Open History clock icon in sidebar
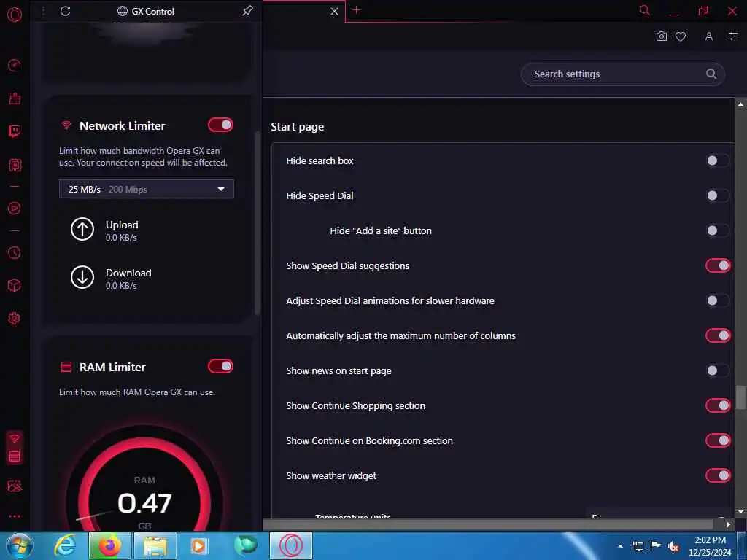 click(15, 252)
